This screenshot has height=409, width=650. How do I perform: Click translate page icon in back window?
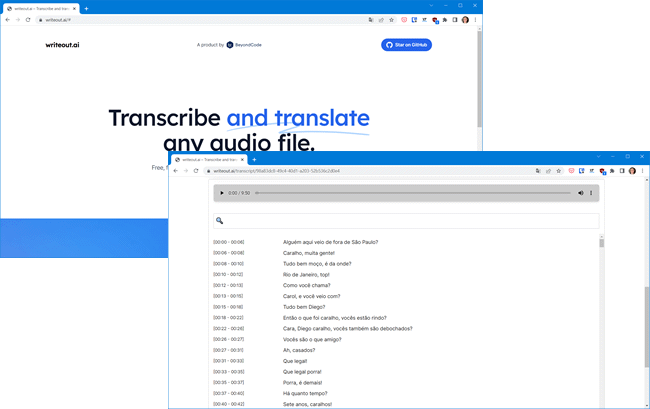[371, 20]
